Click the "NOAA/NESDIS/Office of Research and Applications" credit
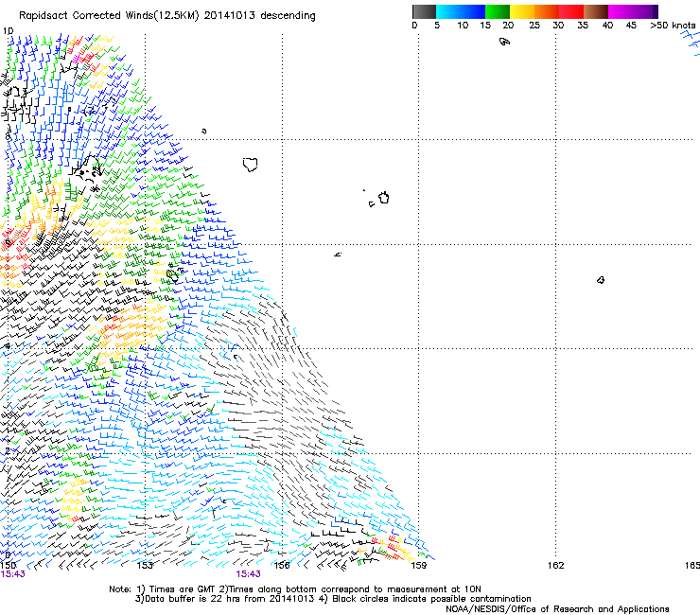Screen dimensions: 700x615 pos(557,609)
